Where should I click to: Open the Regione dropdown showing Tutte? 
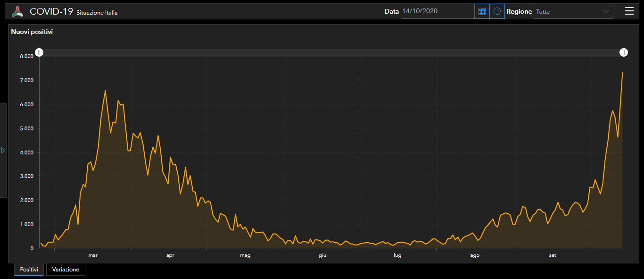tap(568, 11)
